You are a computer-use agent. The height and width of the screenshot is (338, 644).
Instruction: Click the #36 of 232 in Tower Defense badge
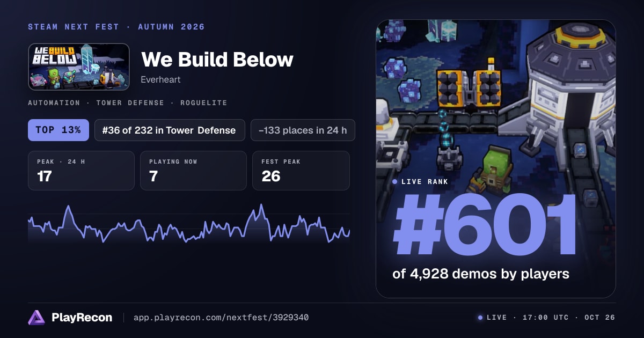coord(170,130)
